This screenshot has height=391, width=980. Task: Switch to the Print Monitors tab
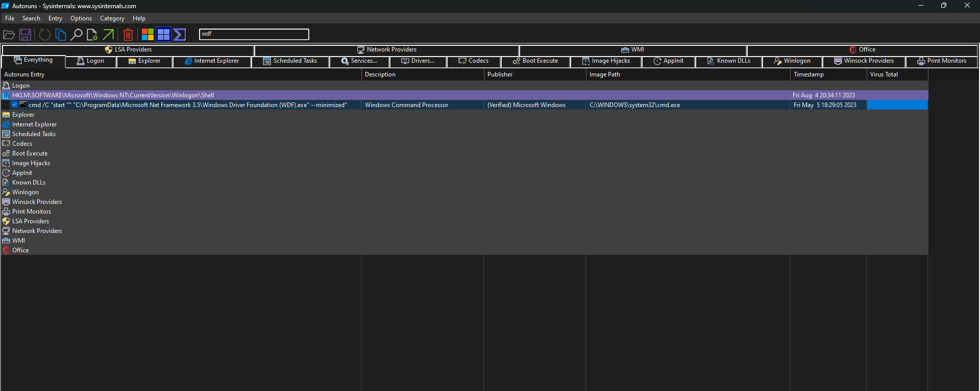[942, 61]
